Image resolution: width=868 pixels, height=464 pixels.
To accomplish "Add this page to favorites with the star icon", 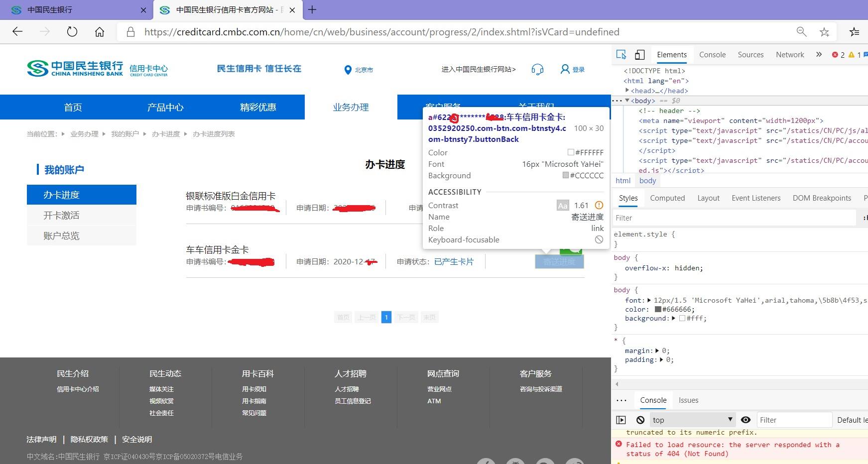I will pyautogui.click(x=824, y=32).
